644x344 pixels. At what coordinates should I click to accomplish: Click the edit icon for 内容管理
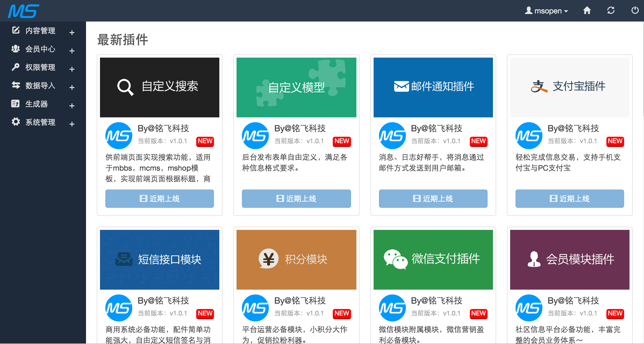point(16,30)
